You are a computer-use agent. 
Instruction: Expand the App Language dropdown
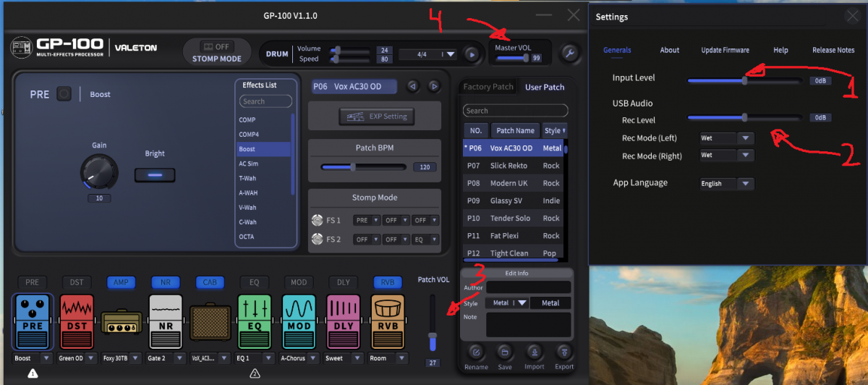pyautogui.click(x=745, y=184)
